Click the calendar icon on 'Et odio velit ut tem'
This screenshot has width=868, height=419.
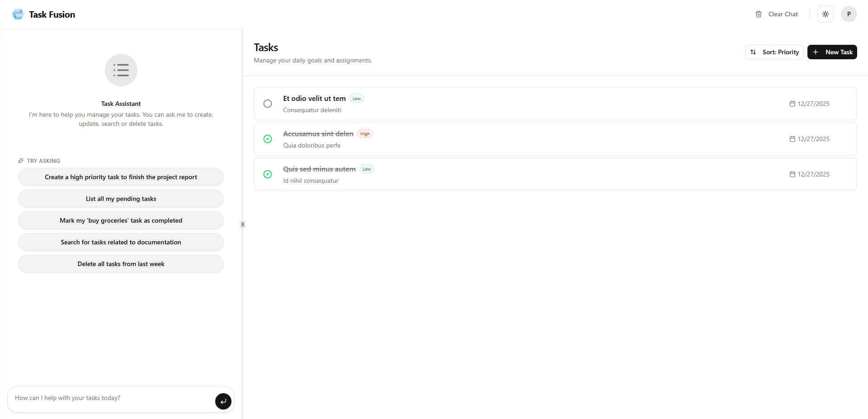coord(793,104)
